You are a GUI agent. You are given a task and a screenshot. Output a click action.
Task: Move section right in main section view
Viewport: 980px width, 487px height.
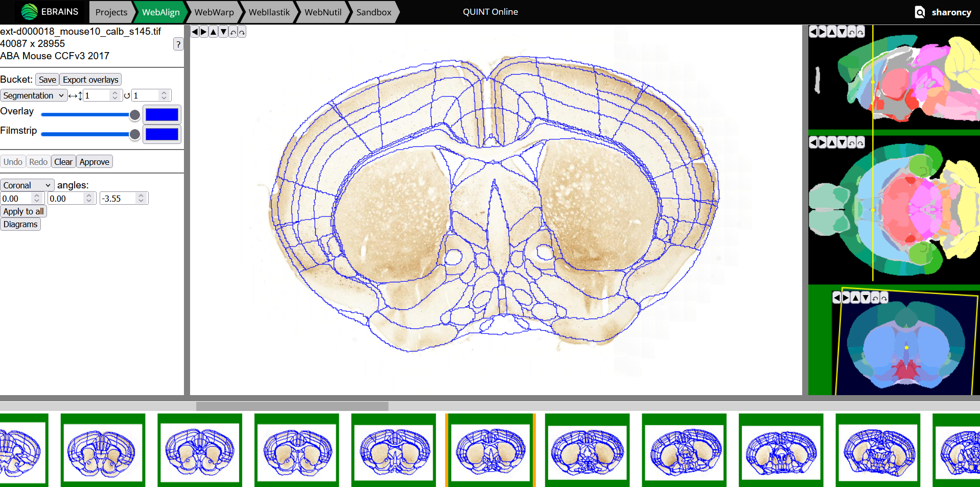point(204,32)
